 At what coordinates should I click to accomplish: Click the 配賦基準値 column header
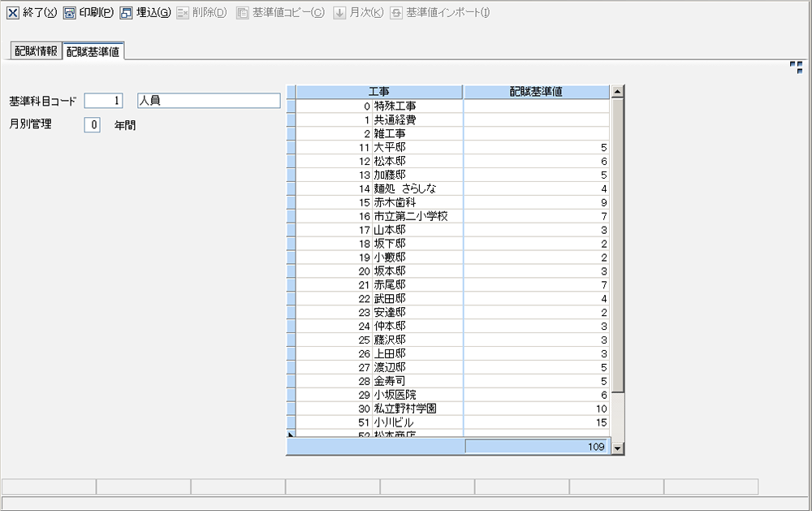click(x=536, y=92)
